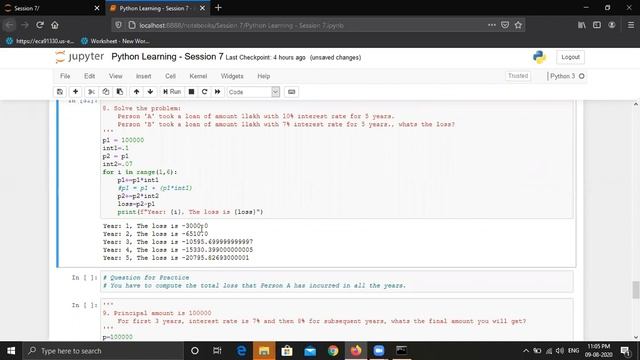The width and height of the screenshot is (640, 360).
Task: Click the notebook vertical scrollbar thumb
Action: point(636,290)
